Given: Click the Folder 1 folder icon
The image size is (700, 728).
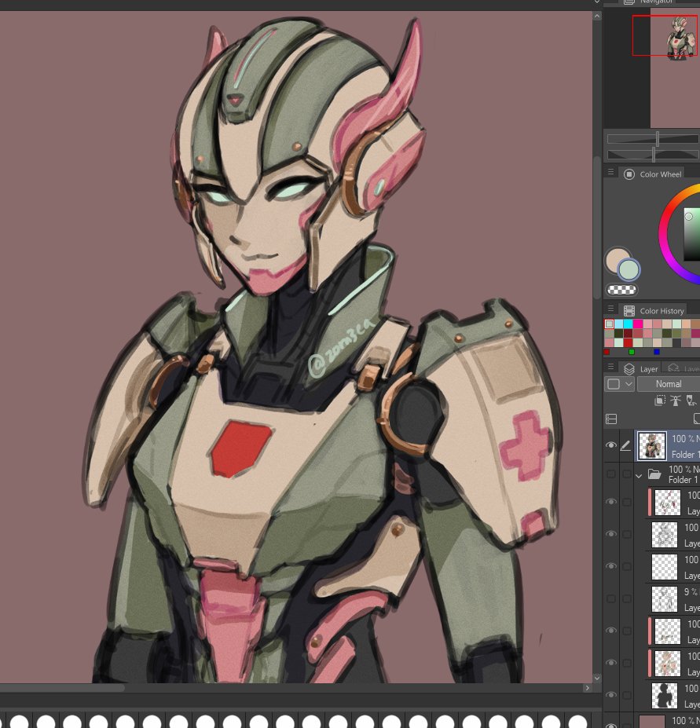Looking at the screenshot, I should (654, 474).
